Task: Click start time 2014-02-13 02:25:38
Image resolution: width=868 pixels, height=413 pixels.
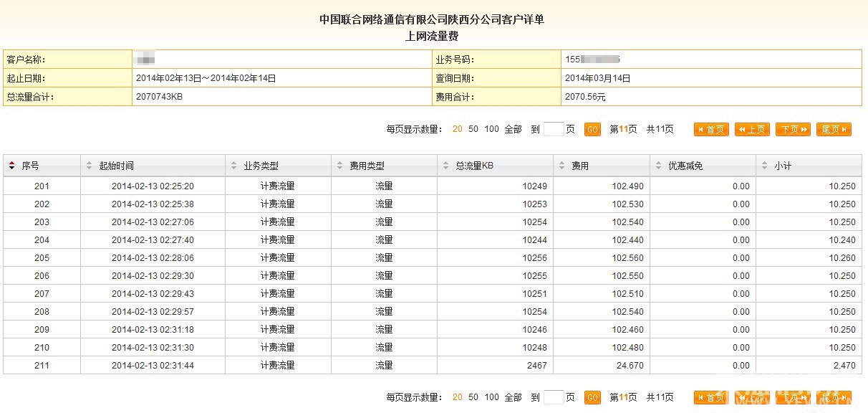Action: coord(153,204)
